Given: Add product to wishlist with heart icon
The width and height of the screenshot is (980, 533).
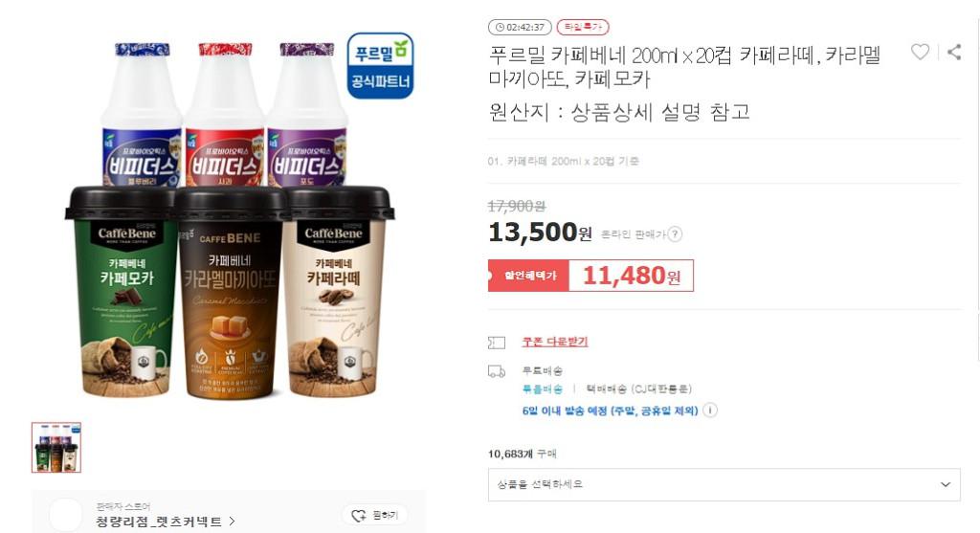Looking at the screenshot, I should (x=920, y=52).
